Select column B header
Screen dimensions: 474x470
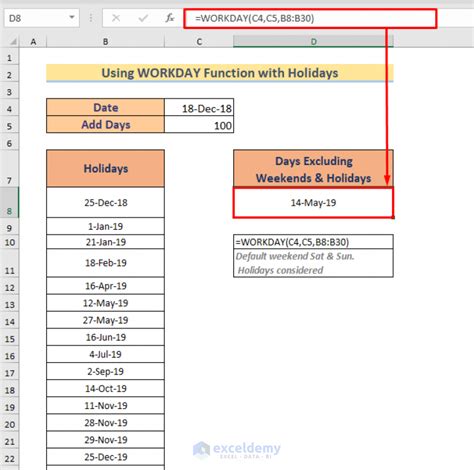tap(105, 42)
